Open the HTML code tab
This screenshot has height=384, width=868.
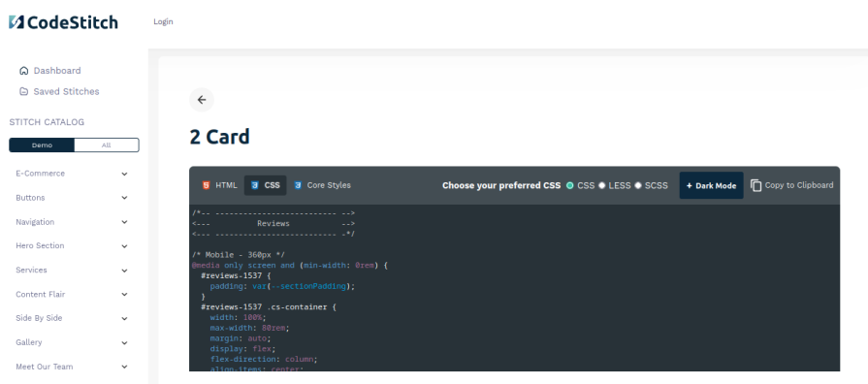tap(220, 185)
